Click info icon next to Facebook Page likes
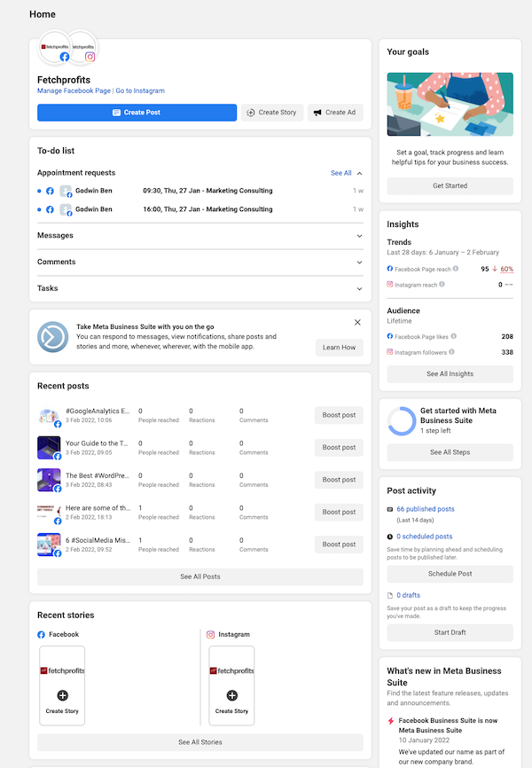The height and width of the screenshot is (768, 532). tap(454, 336)
